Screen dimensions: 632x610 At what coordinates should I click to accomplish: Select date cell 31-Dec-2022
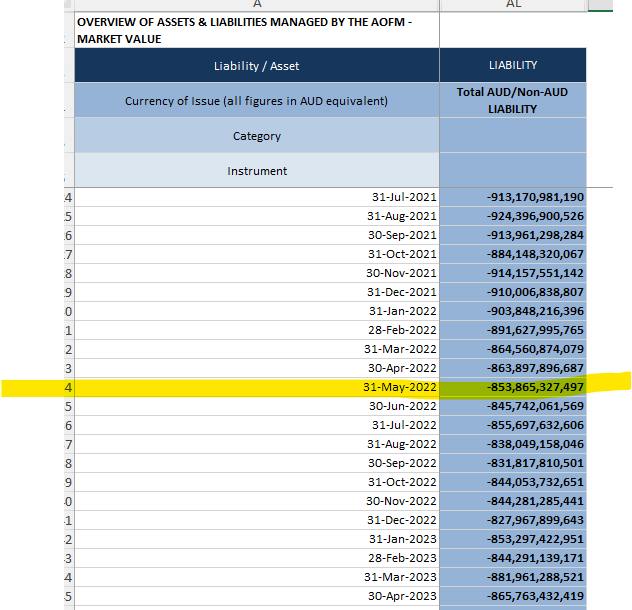[257, 520]
